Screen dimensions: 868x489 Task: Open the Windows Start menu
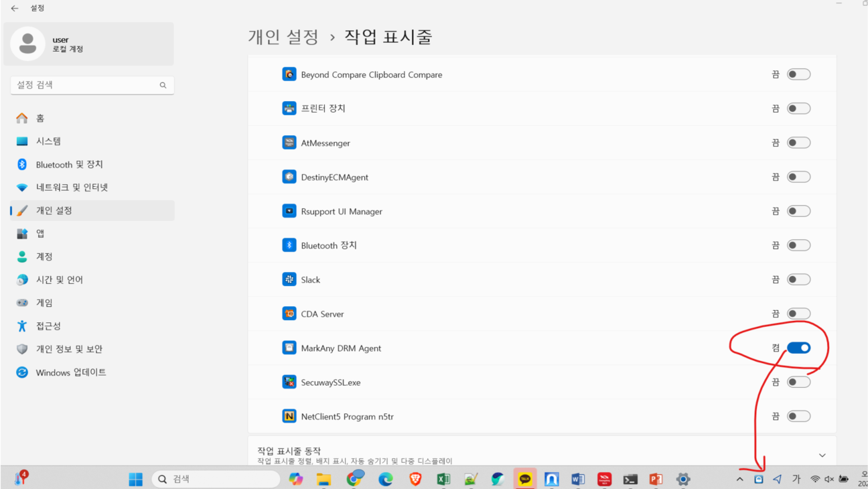tap(136, 479)
